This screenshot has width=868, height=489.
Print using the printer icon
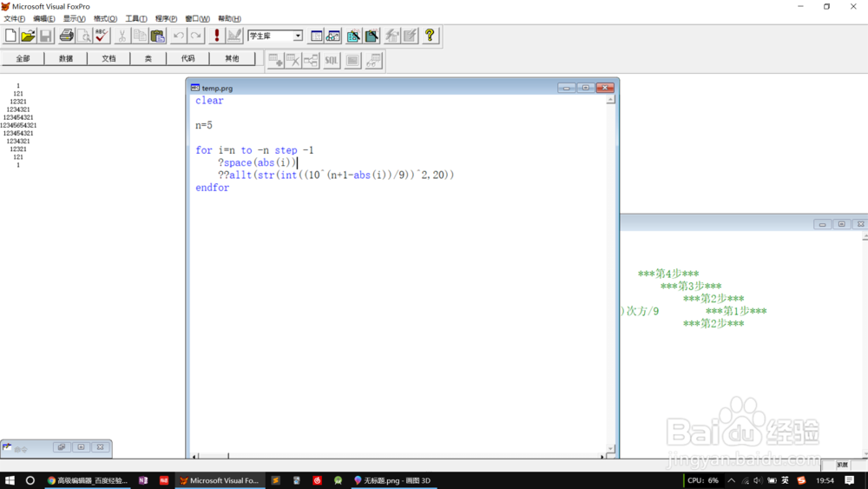[x=67, y=36]
